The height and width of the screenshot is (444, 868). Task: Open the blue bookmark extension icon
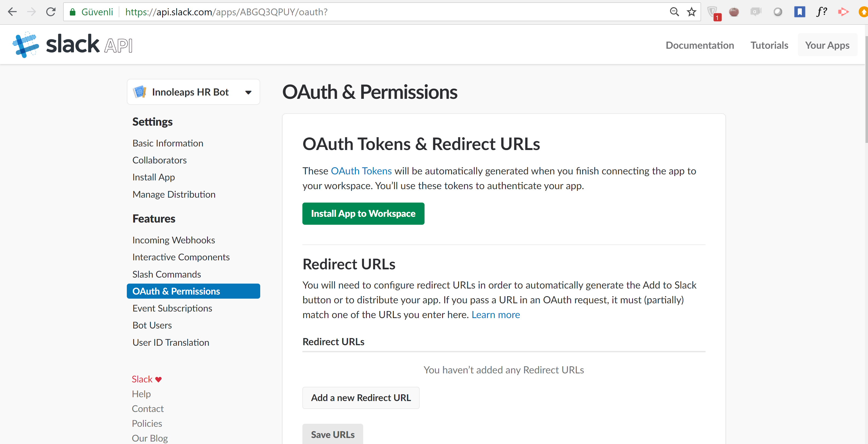800,12
